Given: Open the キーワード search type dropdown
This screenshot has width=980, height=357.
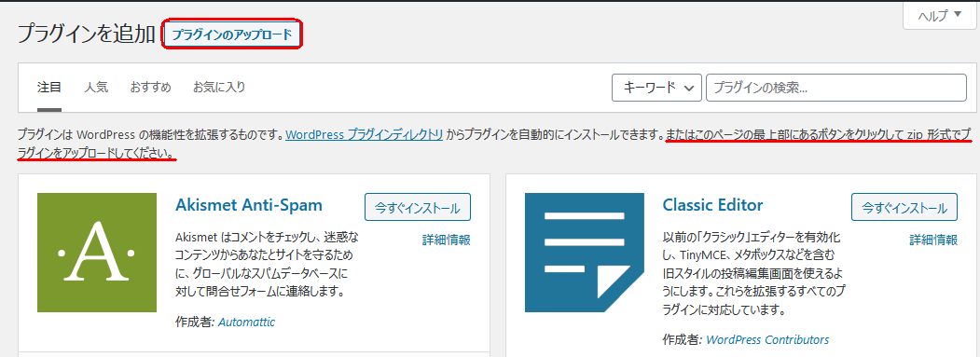Looking at the screenshot, I should coord(656,88).
